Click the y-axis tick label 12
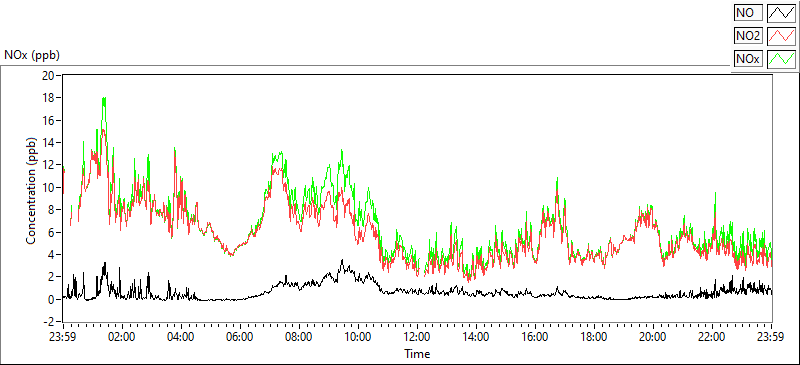The width and height of the screenshot is (800, 365). (49, 165)
